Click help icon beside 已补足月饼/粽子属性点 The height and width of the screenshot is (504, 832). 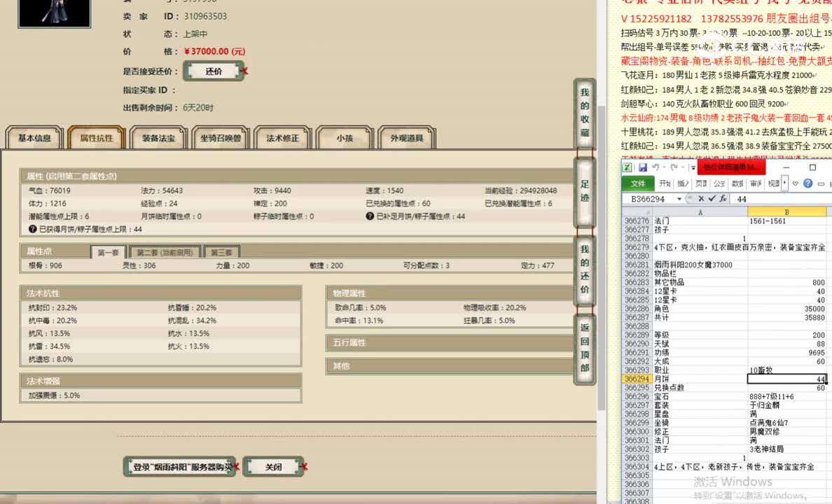(370, 217)
